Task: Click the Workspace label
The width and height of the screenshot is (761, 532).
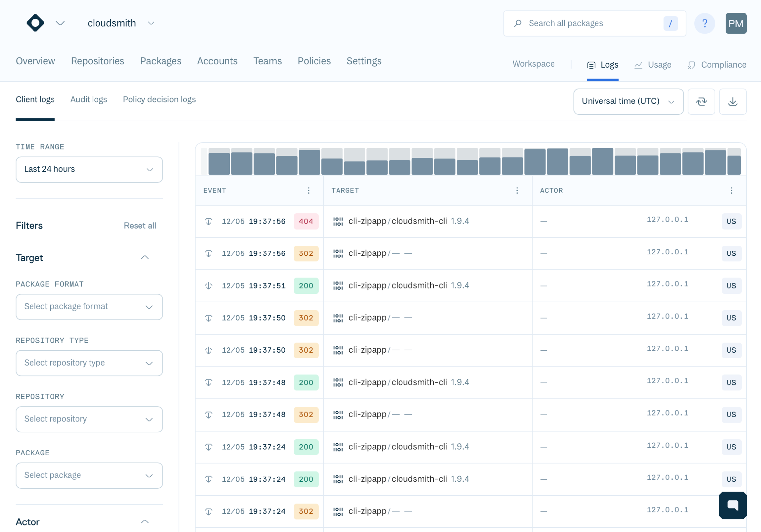Action: tap(533, 64)
